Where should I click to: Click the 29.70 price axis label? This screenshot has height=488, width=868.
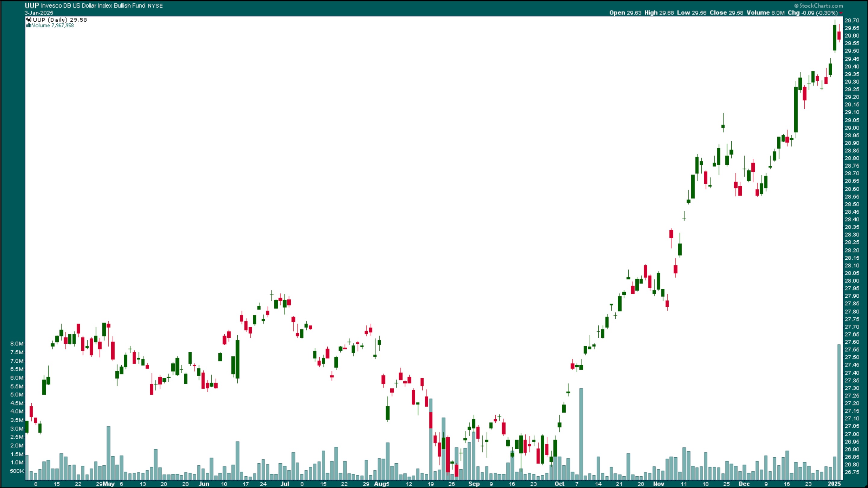[x=851, y=20]
